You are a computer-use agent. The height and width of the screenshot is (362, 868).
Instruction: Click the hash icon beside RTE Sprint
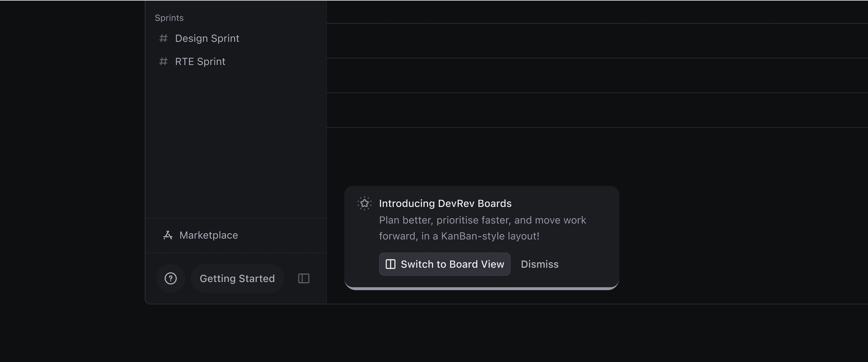(x=163, y=62)
